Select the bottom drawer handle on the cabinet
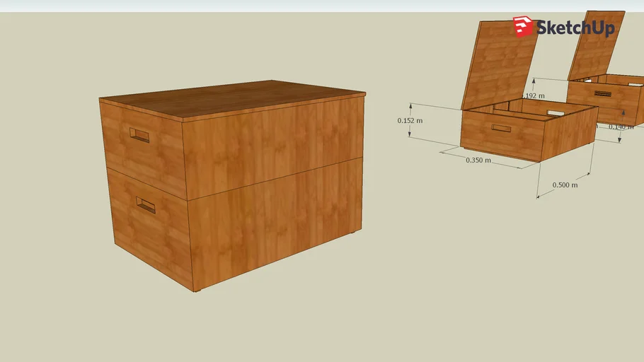Image resolution: width=644 pixels, height=362 pixels. click(146, 205)
